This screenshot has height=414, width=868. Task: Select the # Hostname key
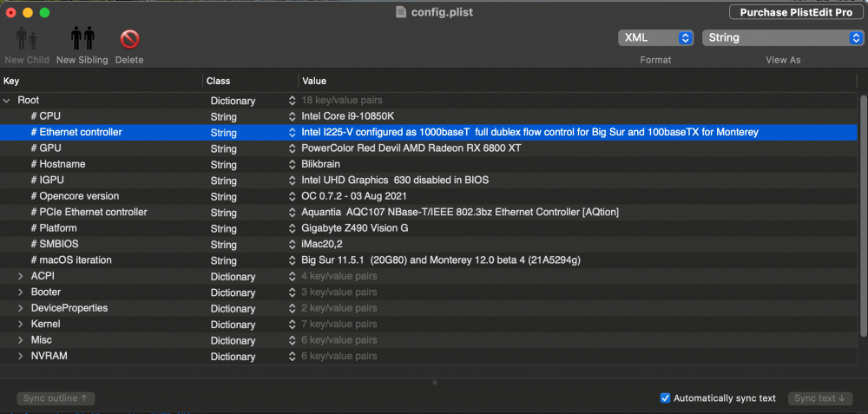coord(58,164)
